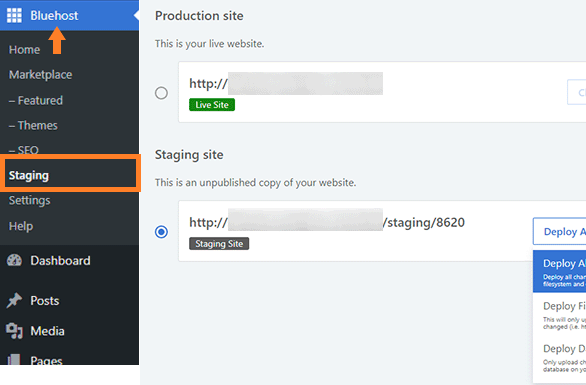The image size is (586, 385).
Task: Click the gray Staging Site badge
Action: (x=219, y=244)
